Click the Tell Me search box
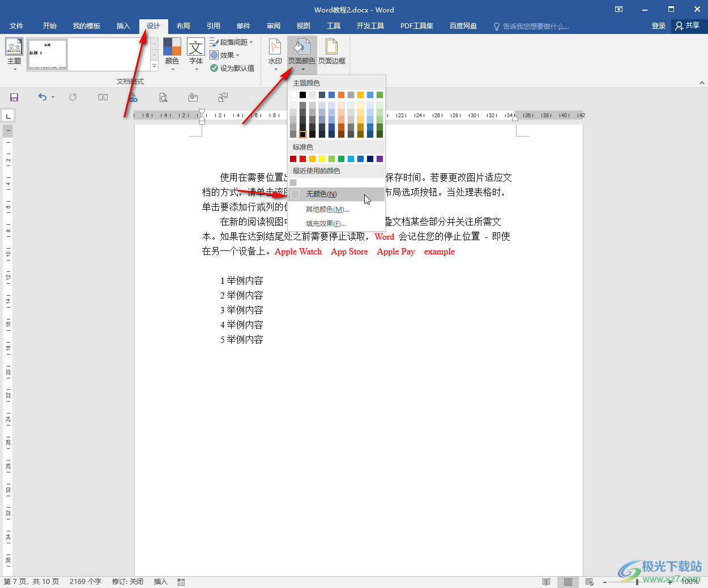This screenshot has width=708, height=588. 531,26
